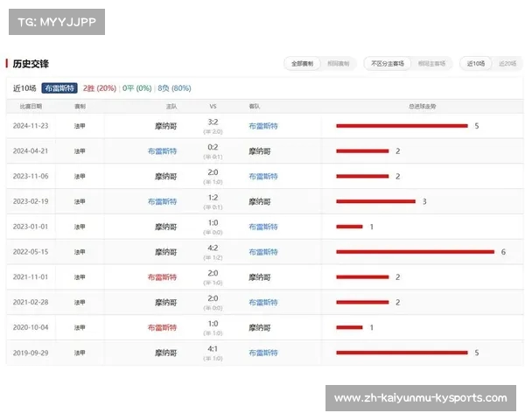This screenshot has width=525, height=420.
Task: Click the date 2023-11-06
Action: [31, 176]
